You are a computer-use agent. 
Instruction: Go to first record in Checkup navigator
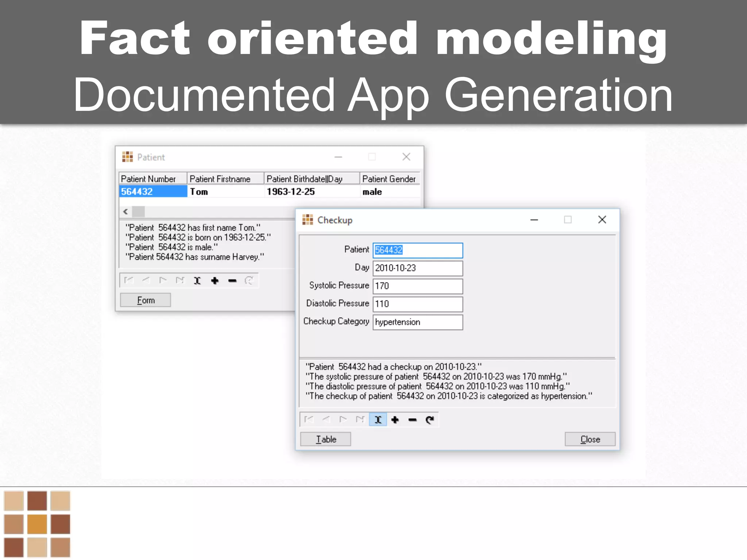pos(309,420)
